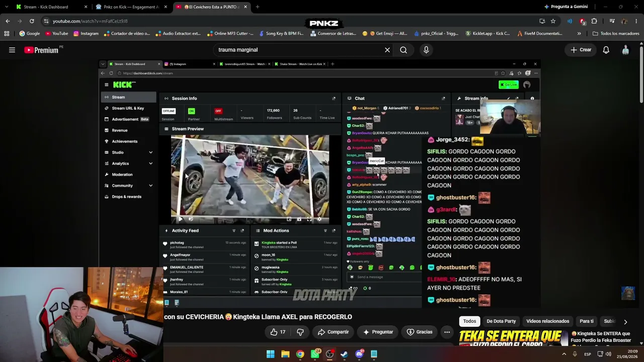Open WhatsApp from the taskbar

[x=315, y=354]
